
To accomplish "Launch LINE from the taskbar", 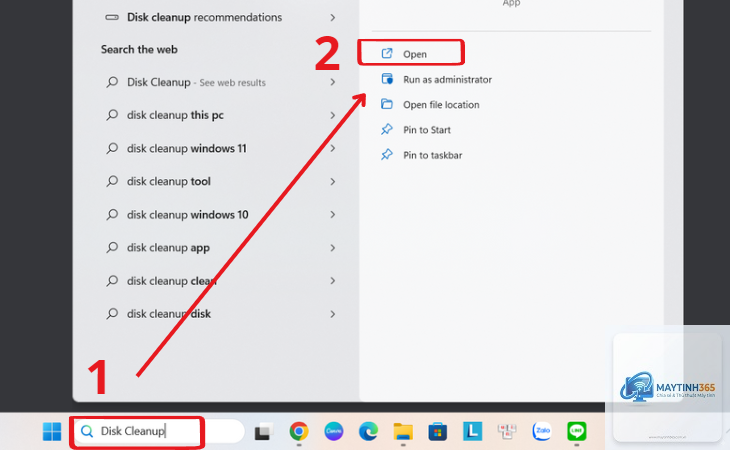I will (577, 431).
